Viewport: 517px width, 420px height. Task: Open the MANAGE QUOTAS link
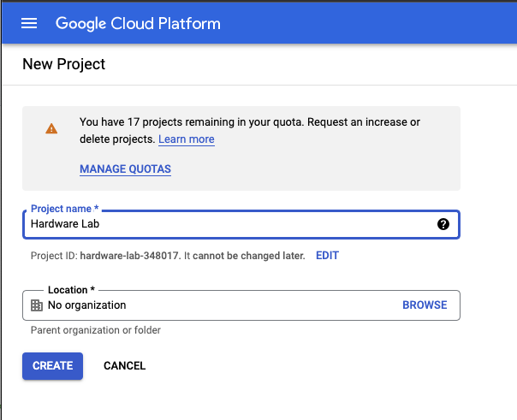point(125,169)
